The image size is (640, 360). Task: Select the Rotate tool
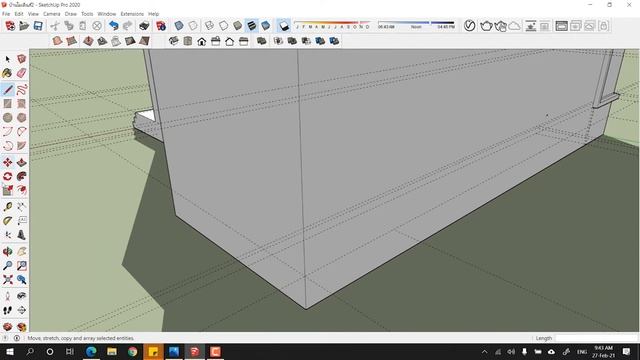8,176
